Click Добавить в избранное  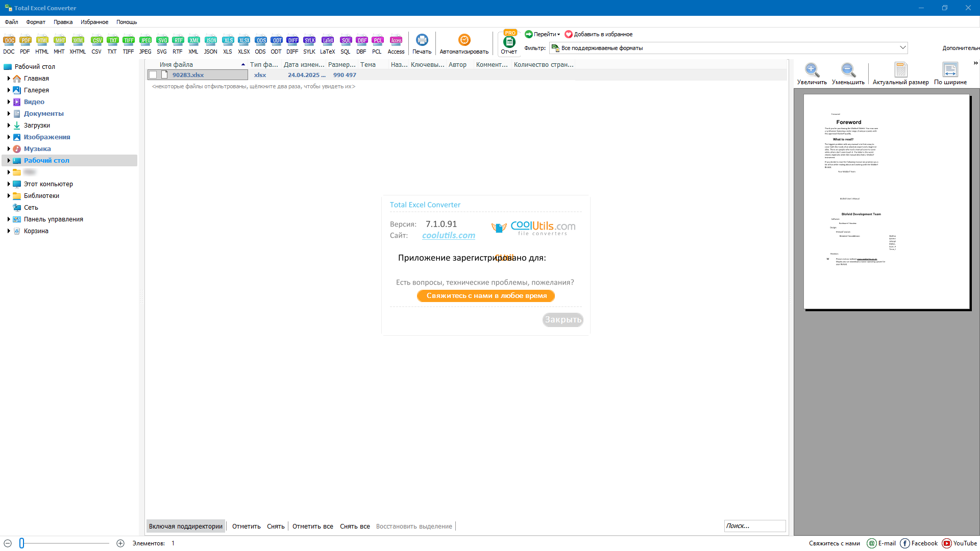[x=599, y=34]
